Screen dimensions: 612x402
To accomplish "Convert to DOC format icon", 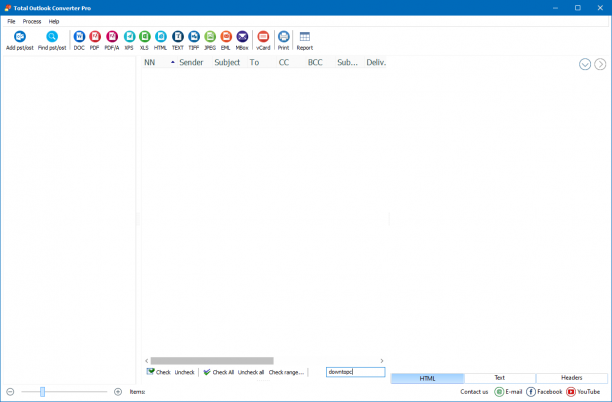I will pos(79,37).
